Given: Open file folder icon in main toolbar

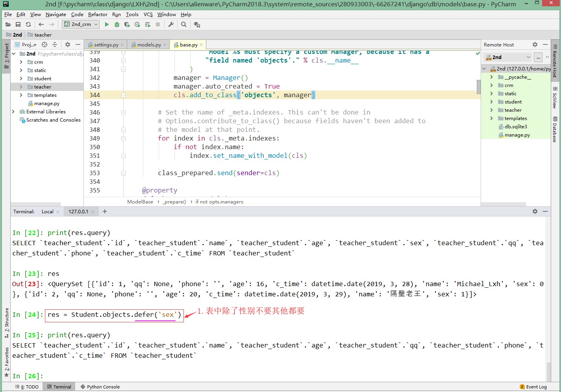Looking at the screenshot, I should point(8,24).
